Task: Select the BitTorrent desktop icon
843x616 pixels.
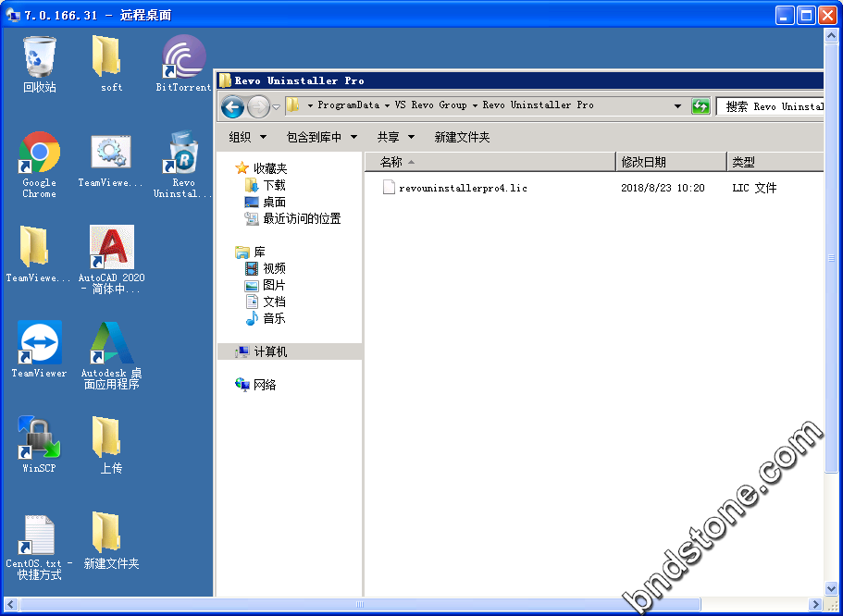Action: pos(183,57)
